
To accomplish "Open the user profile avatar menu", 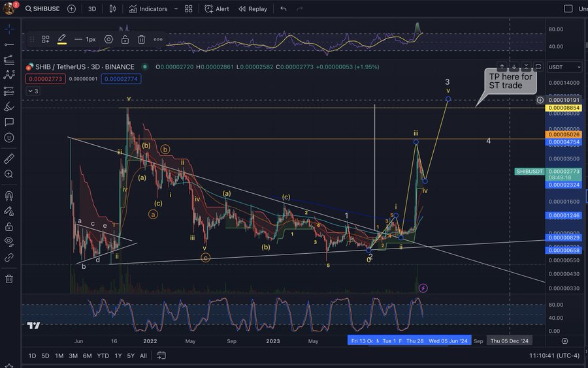I will [x=8, y=8].
